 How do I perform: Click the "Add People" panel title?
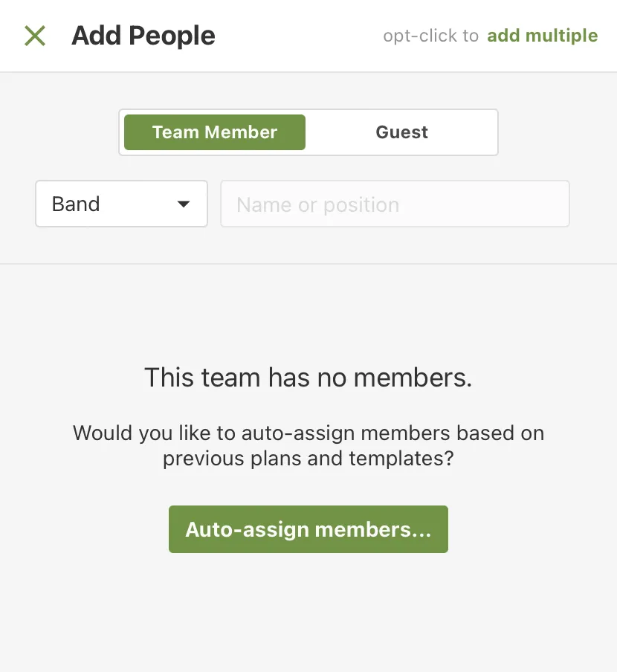coord(143,36)
